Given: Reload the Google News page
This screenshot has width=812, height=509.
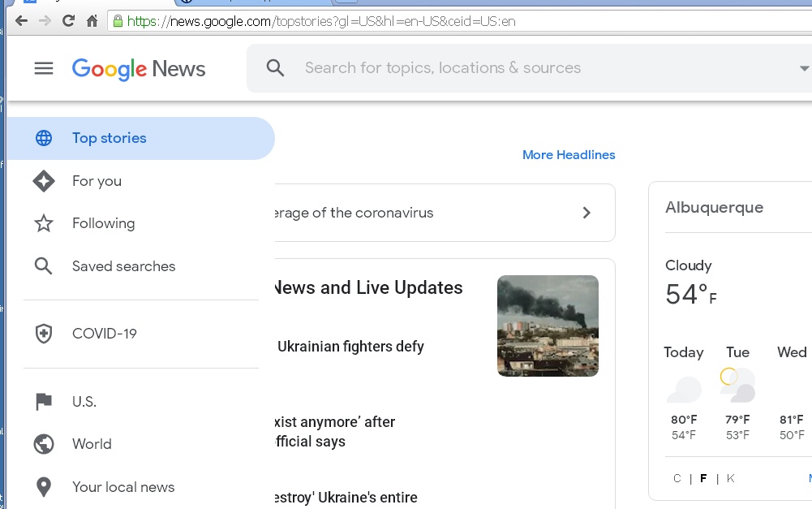Looking at the screenshot, I should [68, 21].
